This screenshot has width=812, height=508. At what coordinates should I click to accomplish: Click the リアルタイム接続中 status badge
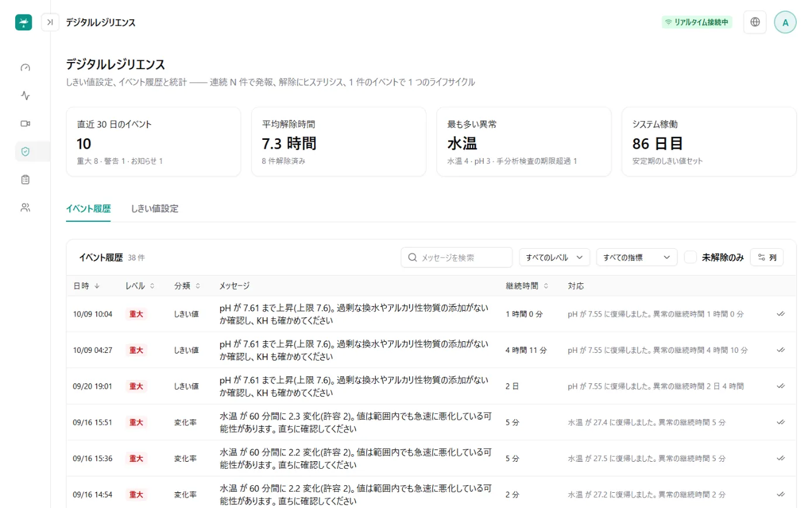click(x=697, y=22)
